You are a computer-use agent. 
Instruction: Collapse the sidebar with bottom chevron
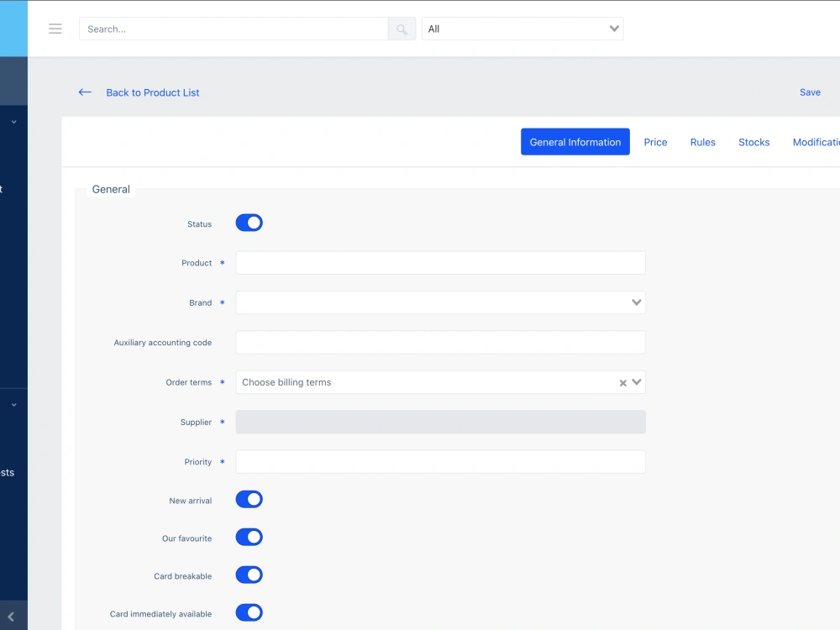(11, 617)
